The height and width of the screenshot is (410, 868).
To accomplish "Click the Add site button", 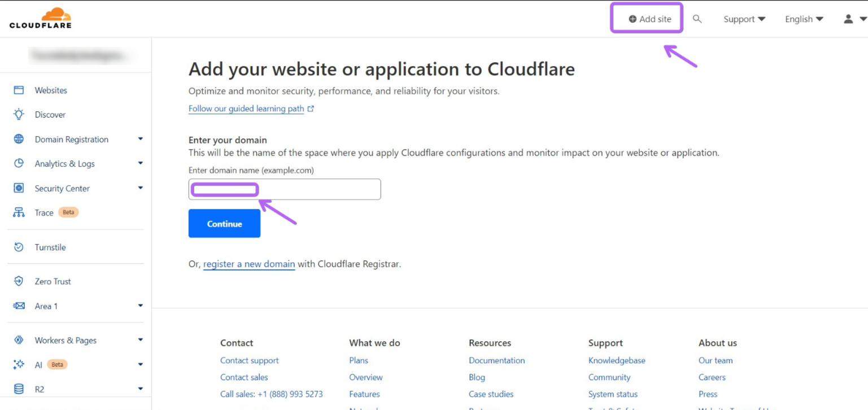I will pyautogui.click(x=647, y=18).
